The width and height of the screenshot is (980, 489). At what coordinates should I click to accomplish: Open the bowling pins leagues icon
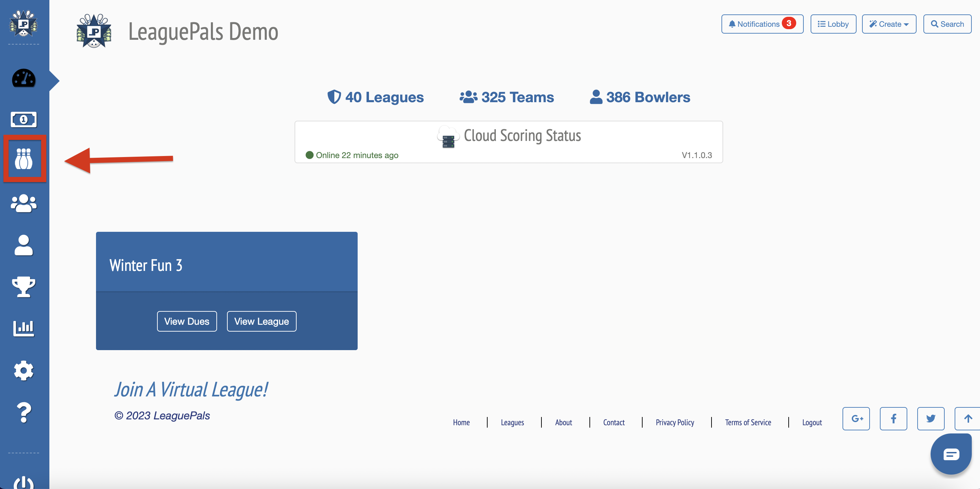pos(24,159)
